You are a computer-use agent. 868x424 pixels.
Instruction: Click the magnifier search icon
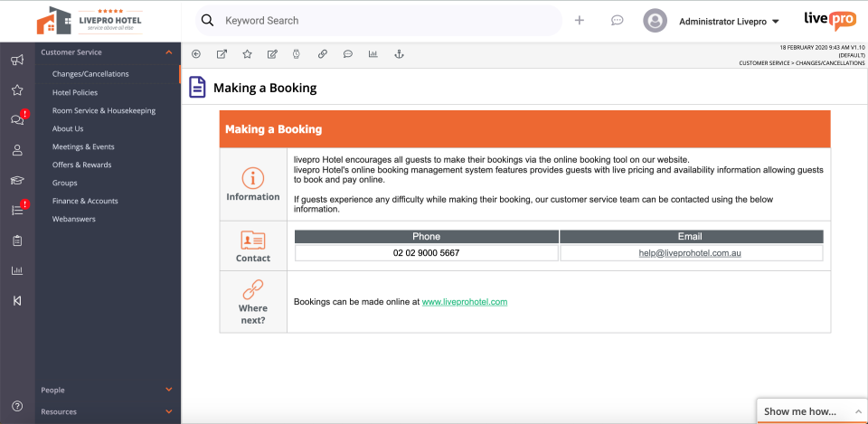(207, 21)
